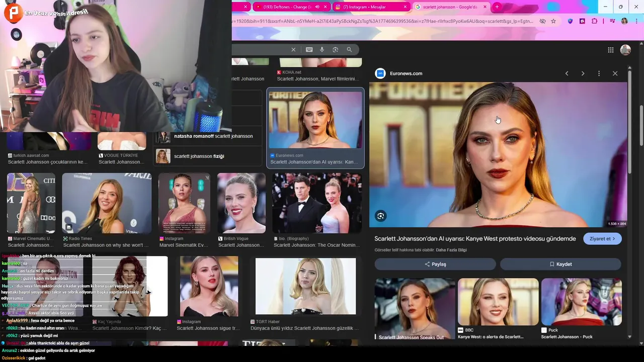The image size is (644, 362).
Task: Open the Scarlett Johansson Speaks Out thumbnail
Action: [415, 309]
